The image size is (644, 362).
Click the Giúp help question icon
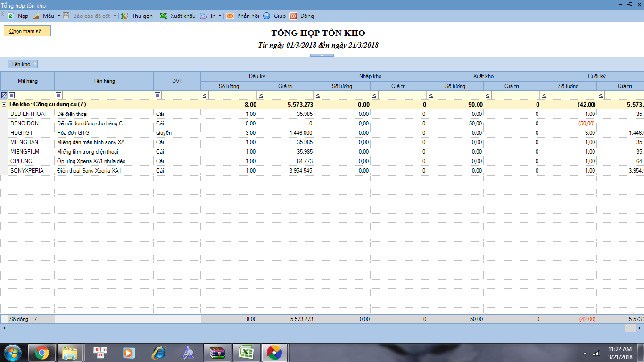(x=266, y=16)
